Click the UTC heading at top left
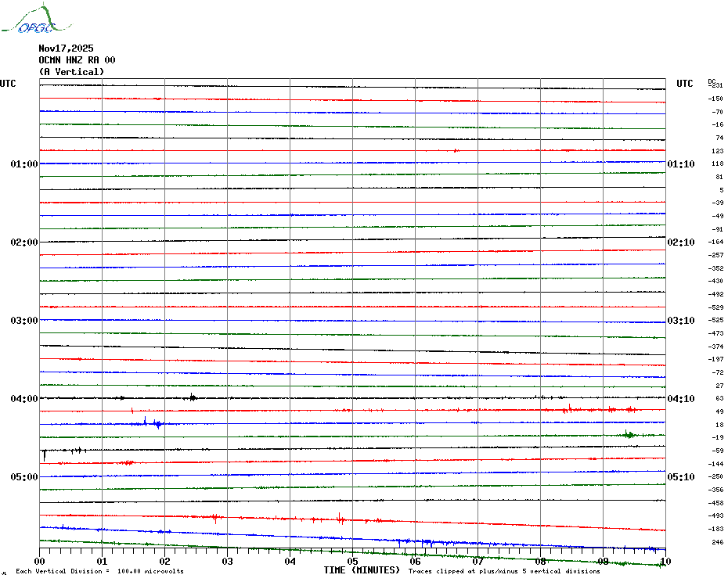The height and width of the screenshot is (582, 728). (8, 84)
